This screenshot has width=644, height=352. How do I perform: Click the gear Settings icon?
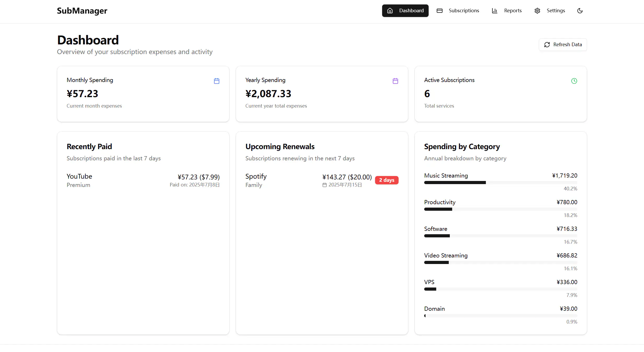tap(537, 11)
